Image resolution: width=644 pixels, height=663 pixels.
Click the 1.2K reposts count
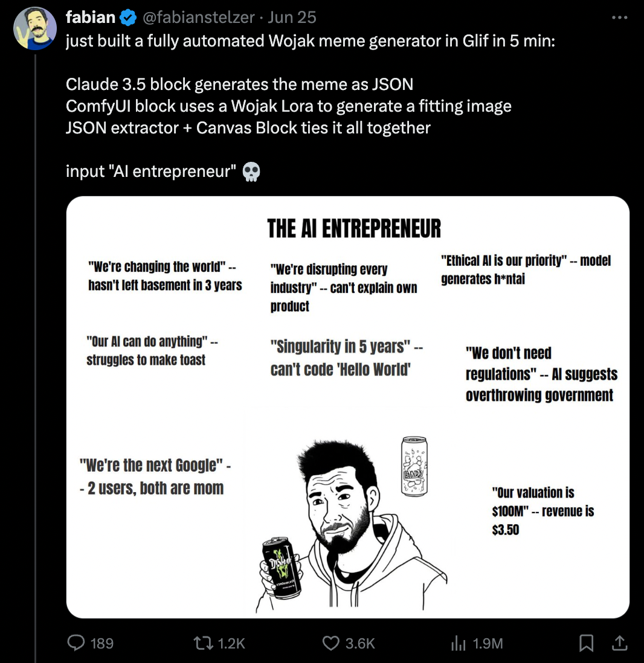point(231,644)
